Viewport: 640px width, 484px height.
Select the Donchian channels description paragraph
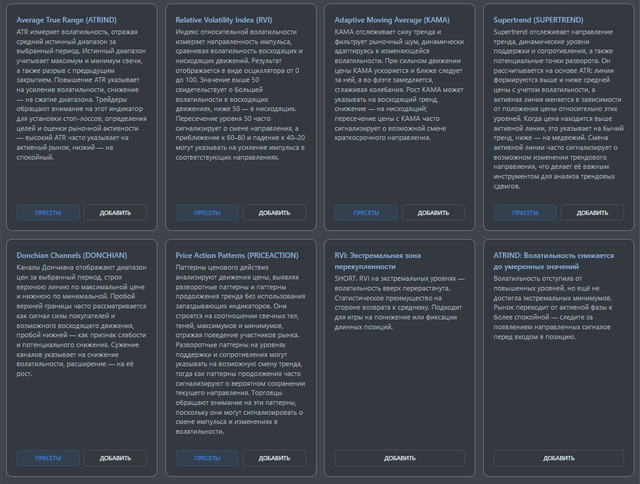click(82, 320)
